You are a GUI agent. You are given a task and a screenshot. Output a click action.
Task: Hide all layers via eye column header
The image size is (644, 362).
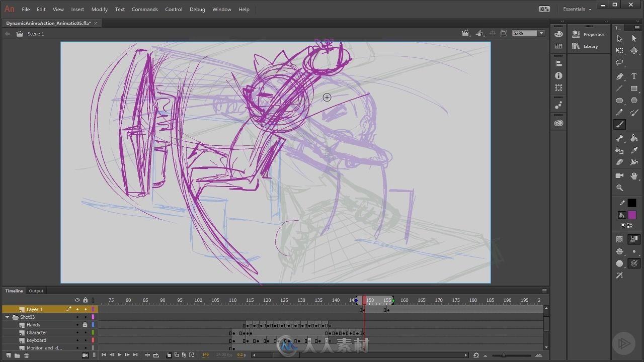77,300
